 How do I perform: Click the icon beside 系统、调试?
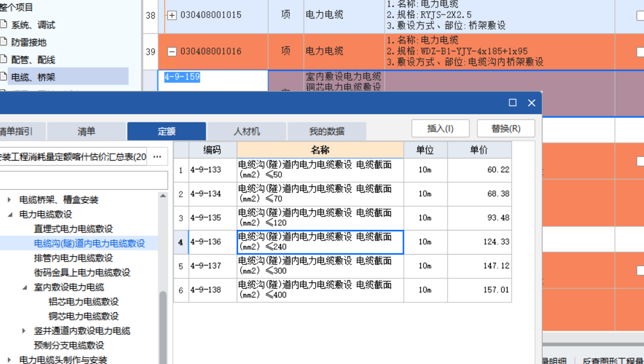click(x=4, y=24)
